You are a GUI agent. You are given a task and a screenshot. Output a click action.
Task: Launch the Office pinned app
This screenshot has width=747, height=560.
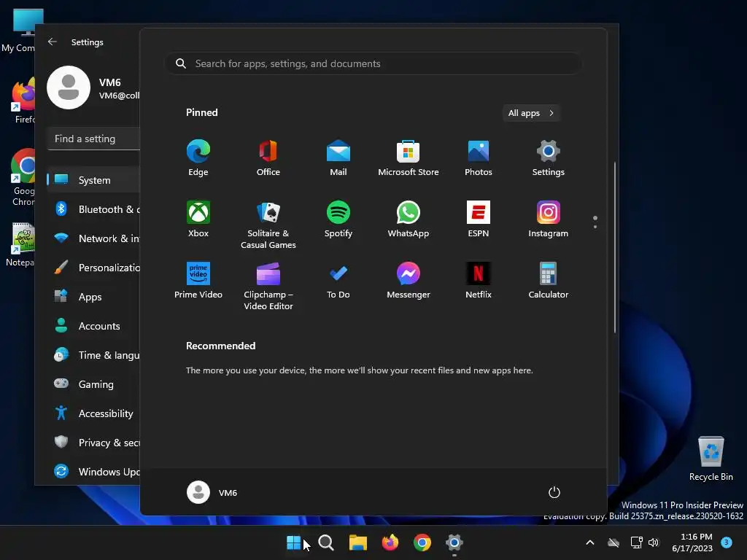(x=268, y=158)
